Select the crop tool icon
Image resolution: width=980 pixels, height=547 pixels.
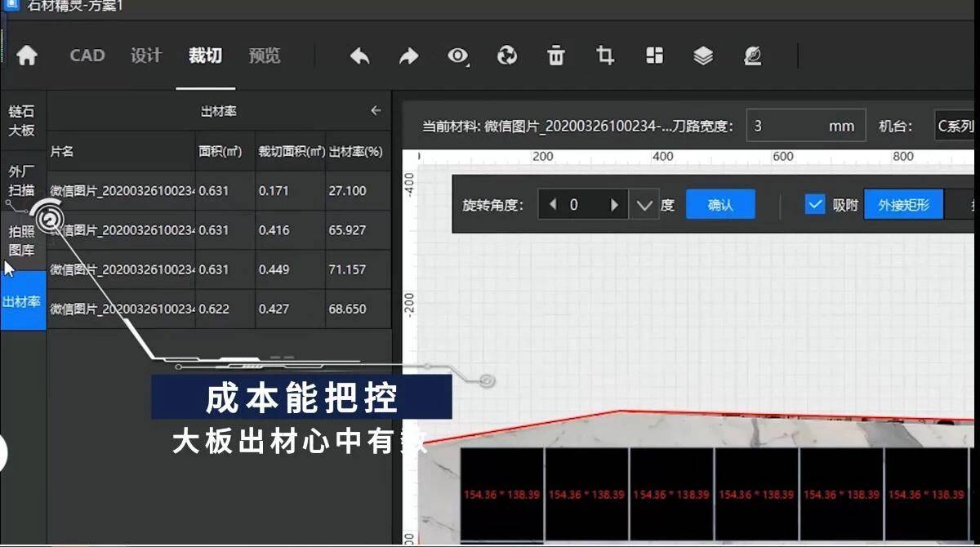tap(605, 56)
